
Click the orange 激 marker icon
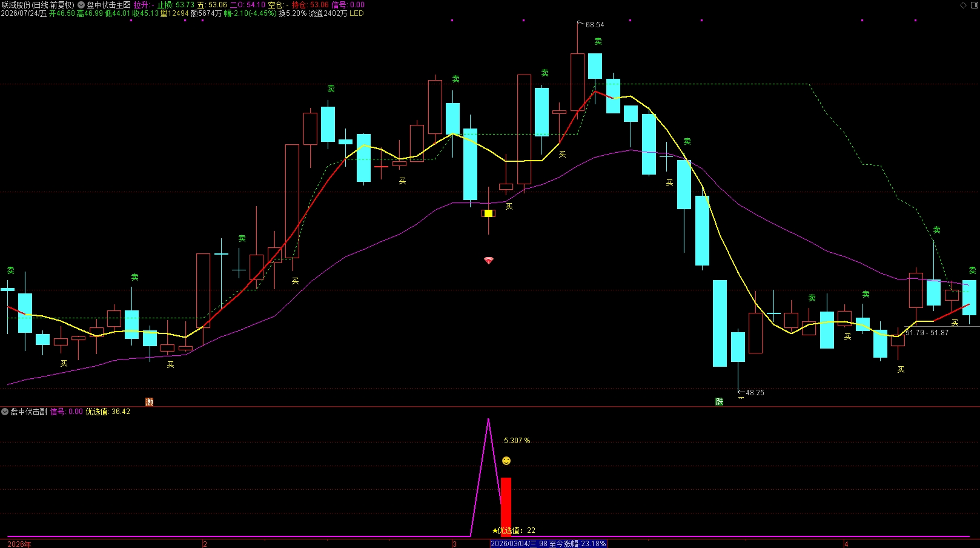point(150,402)
